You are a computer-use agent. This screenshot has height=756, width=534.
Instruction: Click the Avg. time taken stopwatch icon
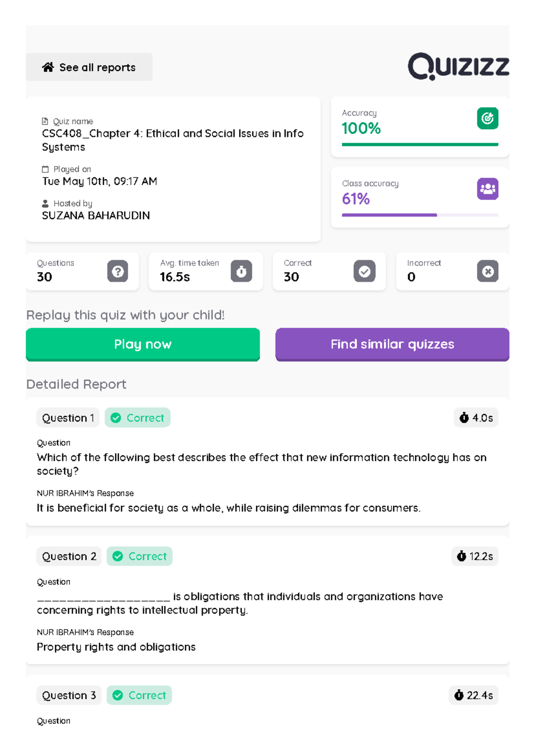240,272
